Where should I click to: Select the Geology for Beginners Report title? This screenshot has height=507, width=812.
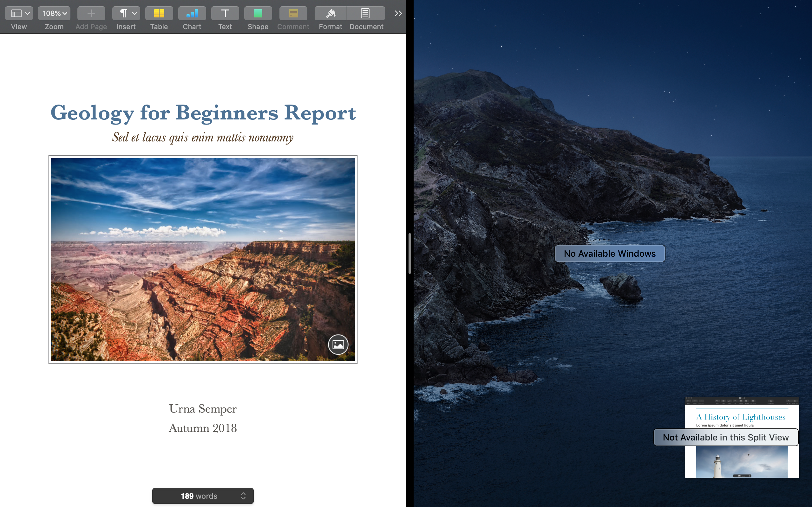click(x=203, y=113)
